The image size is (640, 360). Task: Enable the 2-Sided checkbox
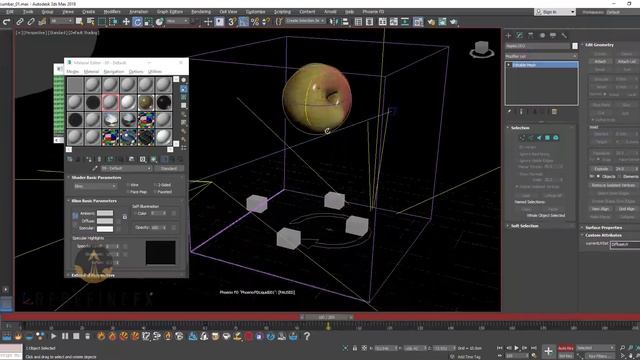pos(155,185)
